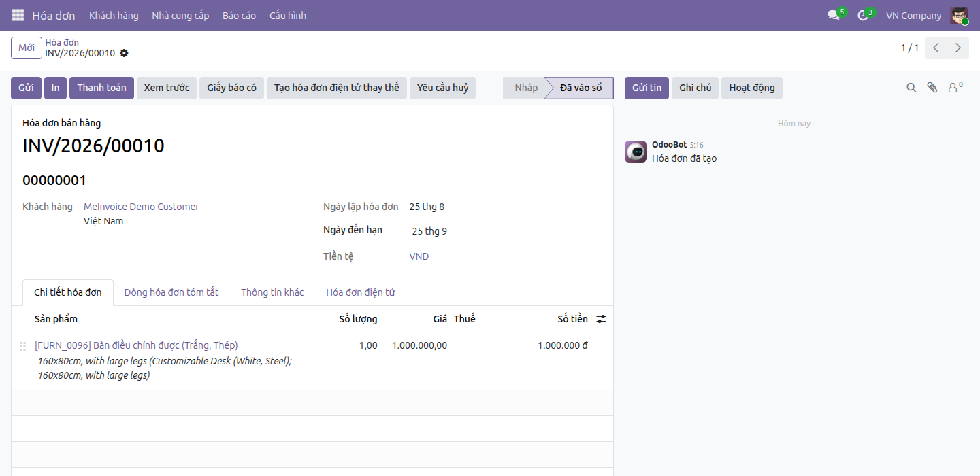Switch to Dòng hóa đơn tóm tắt tab
The height and width of the screenshot is (476, 980).
pos(171,292)
